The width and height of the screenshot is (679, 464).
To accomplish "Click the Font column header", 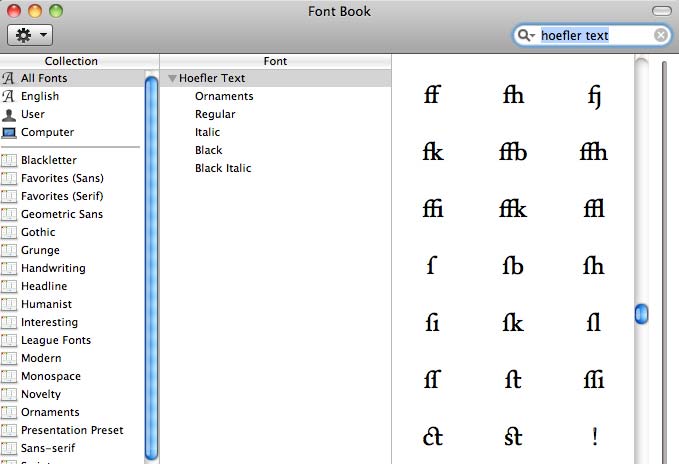I will click(x=275, y=61).
